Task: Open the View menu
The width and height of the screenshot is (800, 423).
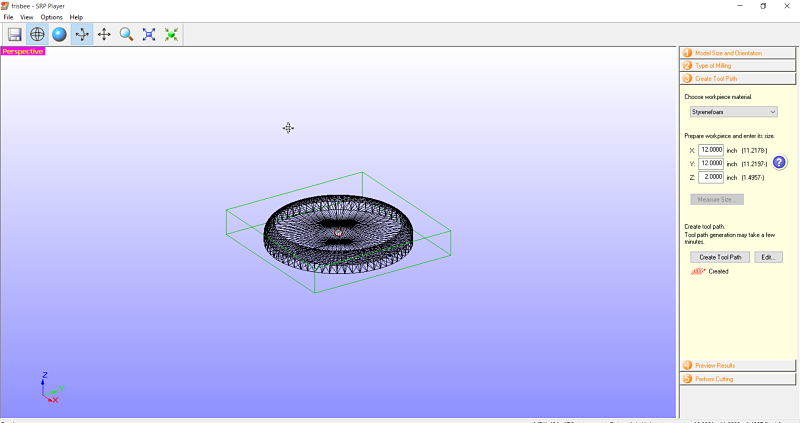Action: tap(27, 17)
